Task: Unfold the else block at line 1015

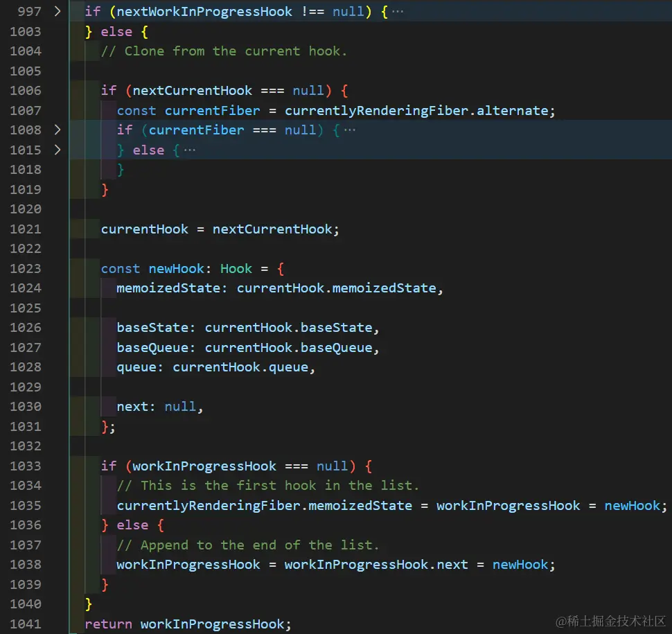Action: pos(58,150)
